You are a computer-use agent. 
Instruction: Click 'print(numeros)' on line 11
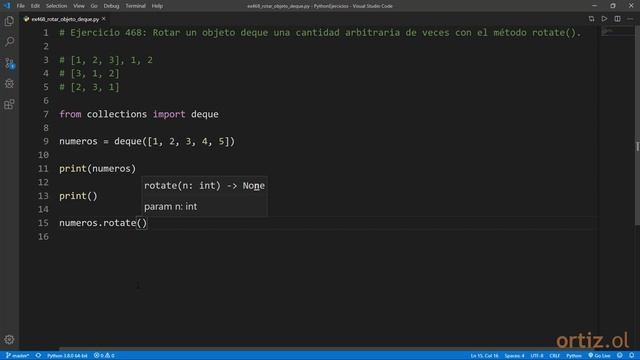[x=97, y=169]
